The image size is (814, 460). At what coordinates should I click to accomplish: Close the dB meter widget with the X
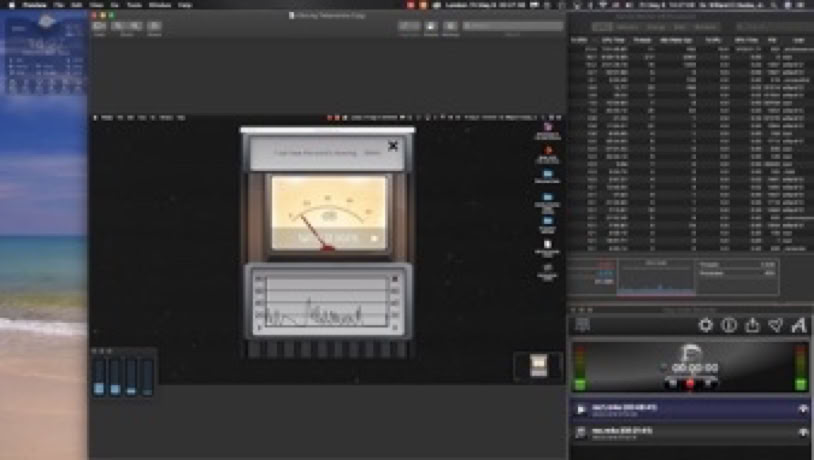[x=393, y=146]
